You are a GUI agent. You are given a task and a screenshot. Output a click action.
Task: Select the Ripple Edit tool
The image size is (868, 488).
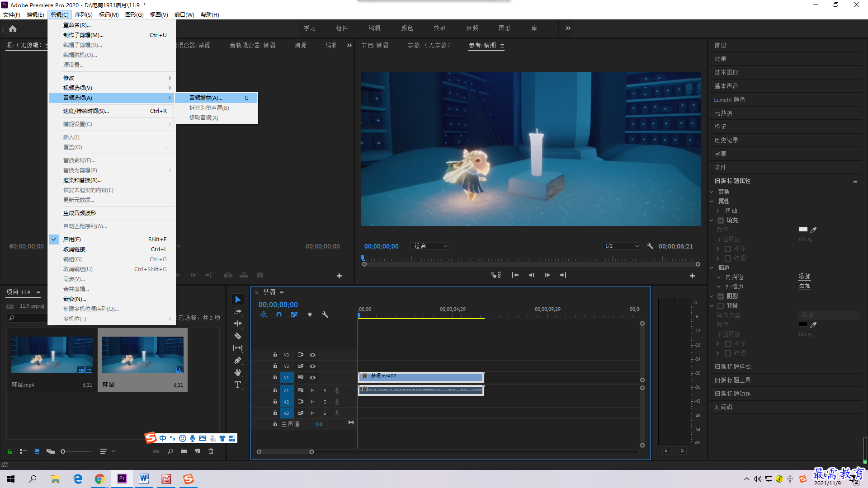pos(238,324)
